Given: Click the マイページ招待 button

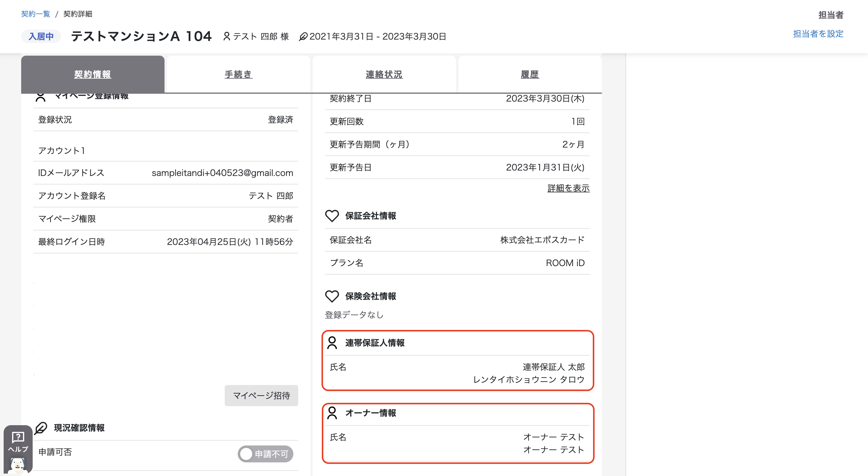Looking at the screenshot, I should click(262, 396).
